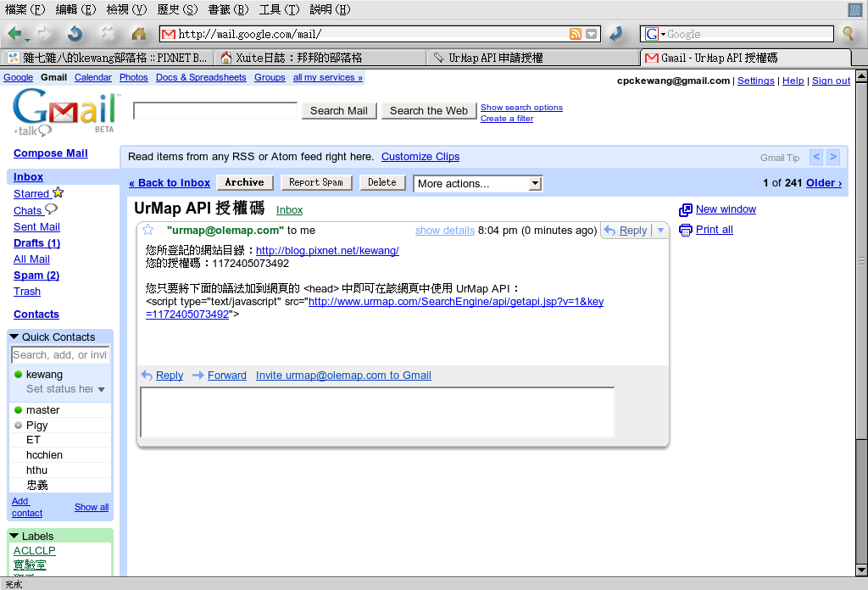Collapse the Labels panel

(14, 536)
